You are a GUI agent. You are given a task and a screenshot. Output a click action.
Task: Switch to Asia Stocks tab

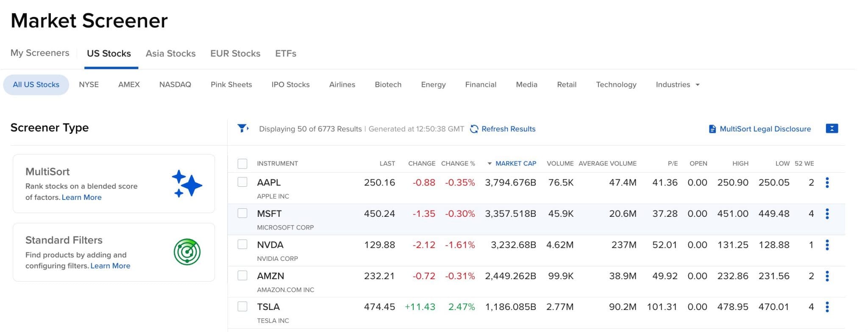(171, 53)
